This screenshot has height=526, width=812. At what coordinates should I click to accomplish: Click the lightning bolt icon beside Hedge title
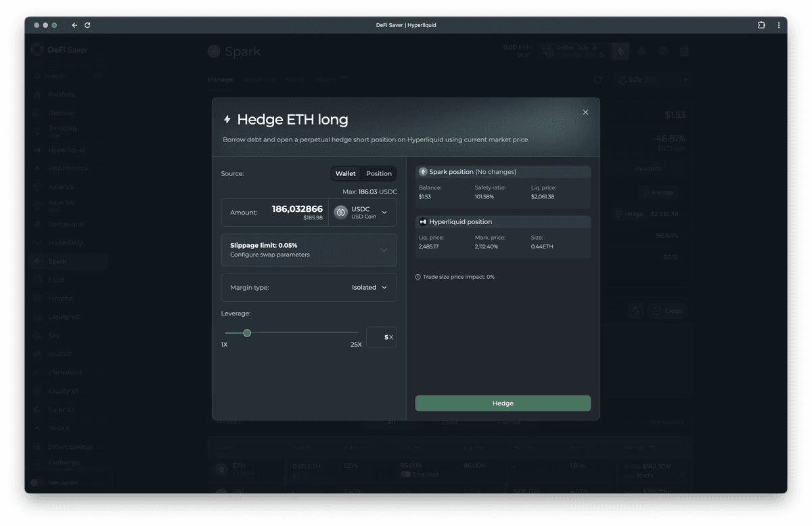[x=227, y=120]
